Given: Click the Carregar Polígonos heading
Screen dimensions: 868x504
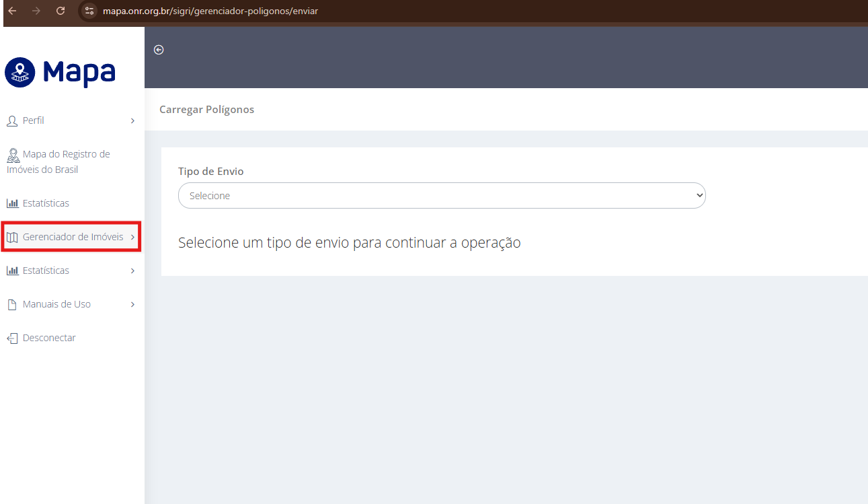Looking at the screenshot, I should pos(206,109).
